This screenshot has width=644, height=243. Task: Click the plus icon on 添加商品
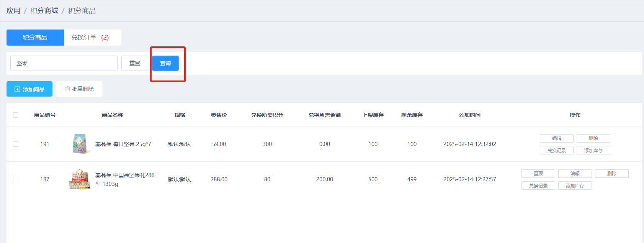click(x=17, y=89)
